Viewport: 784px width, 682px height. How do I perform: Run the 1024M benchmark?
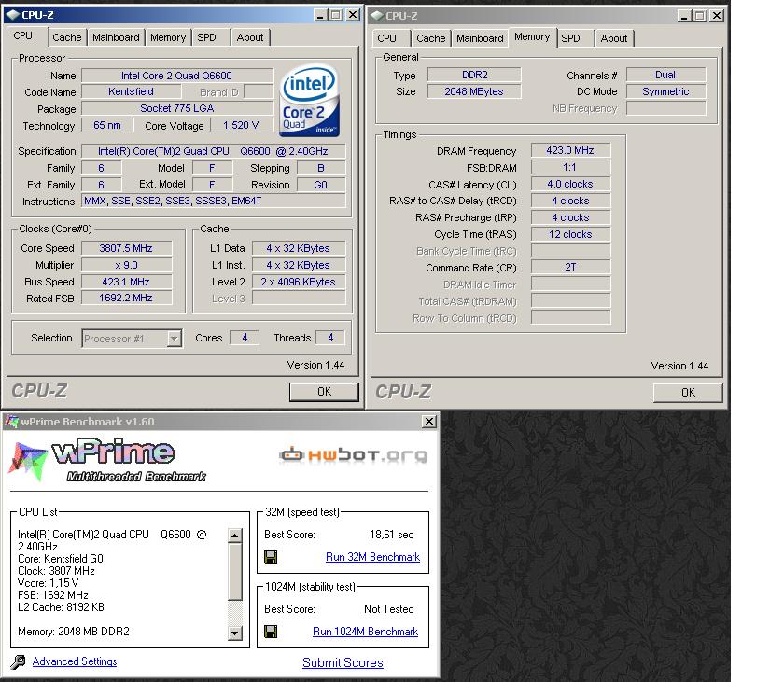tap(366, 632)
